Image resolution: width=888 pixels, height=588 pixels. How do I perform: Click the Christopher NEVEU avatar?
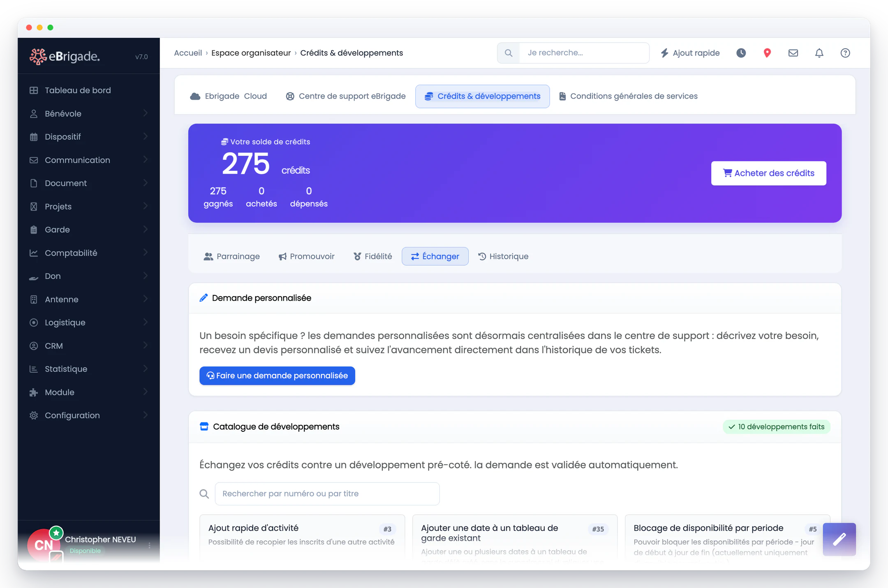click(x=44, y=544)
